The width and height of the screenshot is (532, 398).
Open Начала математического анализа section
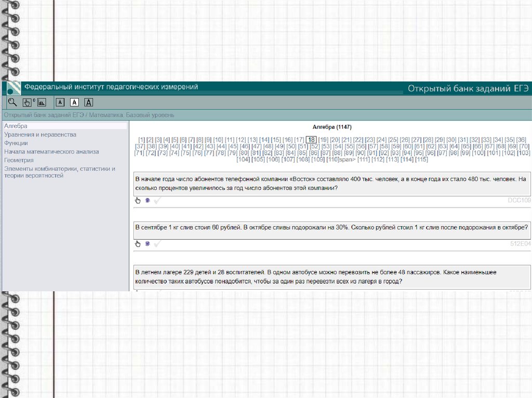click(51, 152)
